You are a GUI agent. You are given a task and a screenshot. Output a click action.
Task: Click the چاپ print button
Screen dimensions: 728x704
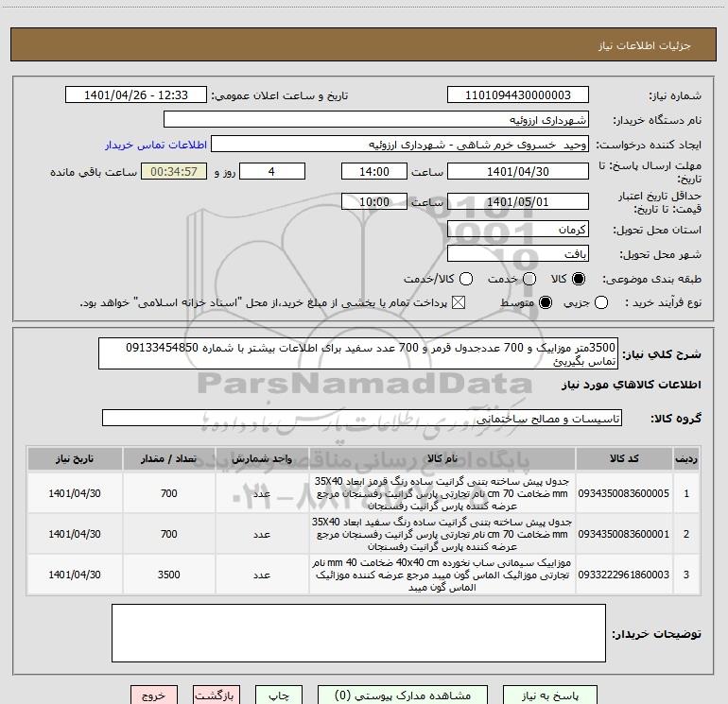[279, 695]
